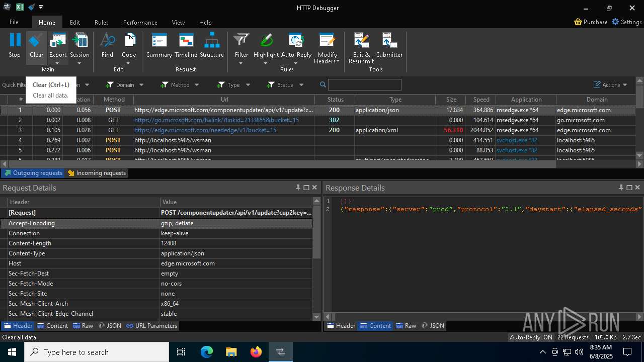The height and width of the screenshot is (362, 644).
Task: Select neededge/v1 request URL
Action: pos(205,130)
